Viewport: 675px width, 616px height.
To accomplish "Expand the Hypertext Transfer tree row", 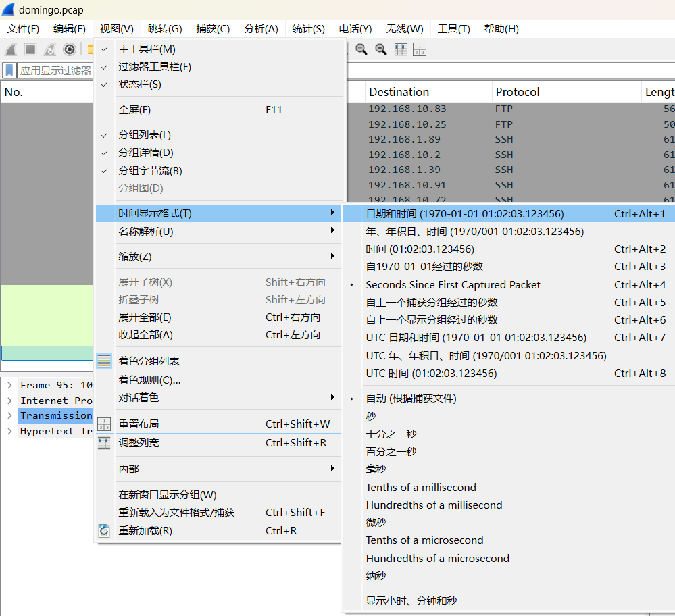I will point(9,432).
